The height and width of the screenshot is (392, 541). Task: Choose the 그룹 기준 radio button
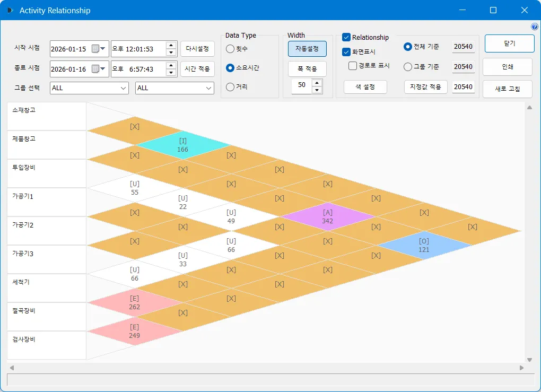pyautogui.click(x=407, y=67)
